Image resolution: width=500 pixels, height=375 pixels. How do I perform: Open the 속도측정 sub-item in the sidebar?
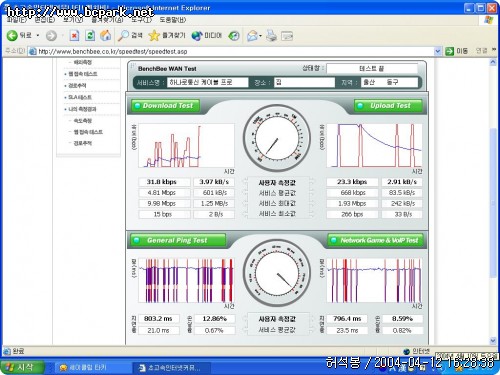(83, 121)
